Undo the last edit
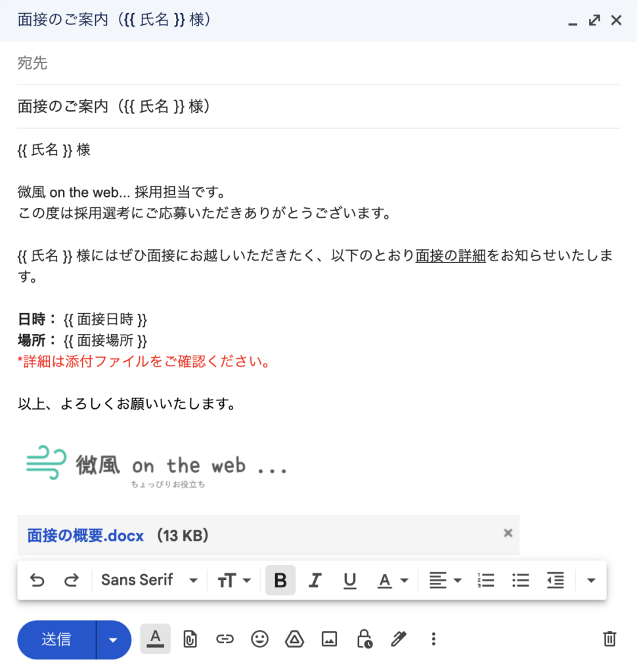The height and width of the screenshot is (672, 637). (37, 580)
